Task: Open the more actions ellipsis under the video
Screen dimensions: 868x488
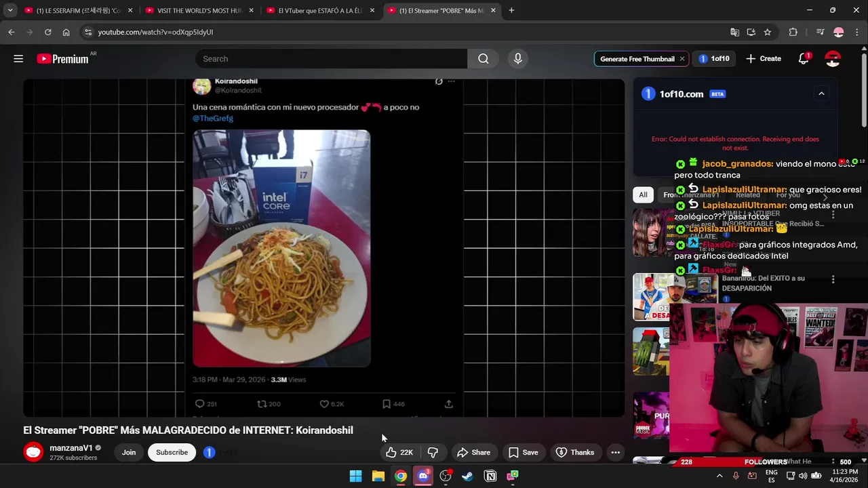Action: tap(615, 452)
